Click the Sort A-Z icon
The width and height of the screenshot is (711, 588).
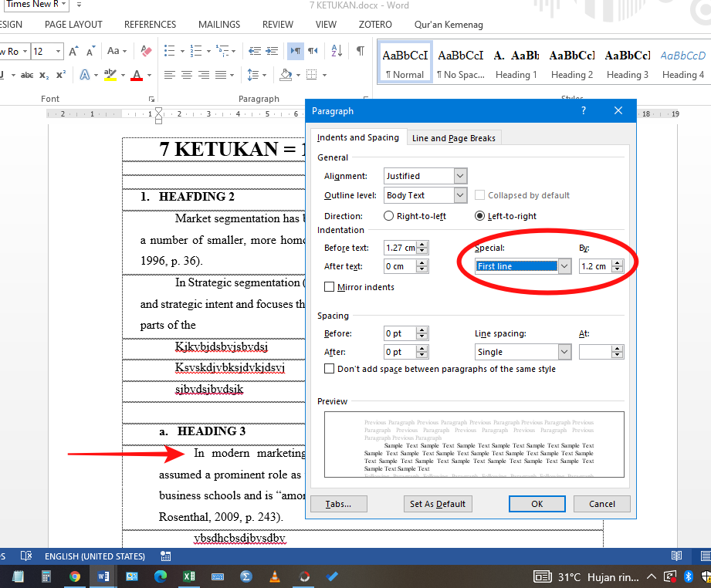tap(337, 51)
